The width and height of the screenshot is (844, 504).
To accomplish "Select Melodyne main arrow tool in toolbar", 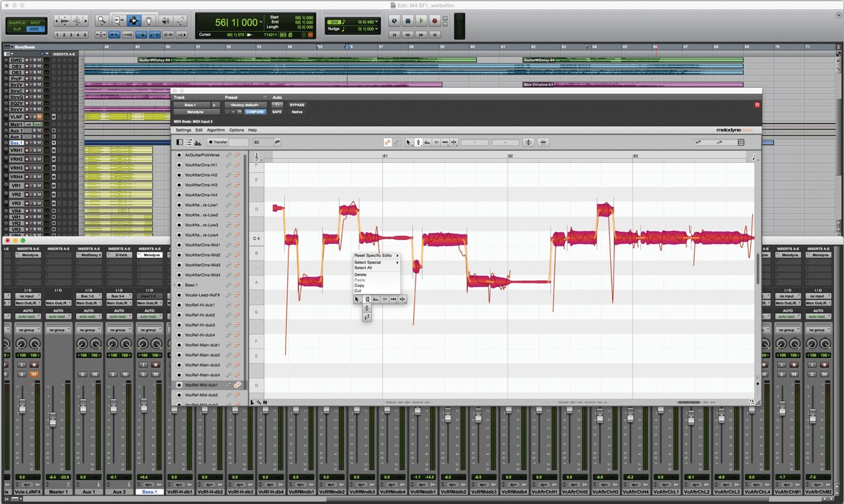I will [409, 142].
